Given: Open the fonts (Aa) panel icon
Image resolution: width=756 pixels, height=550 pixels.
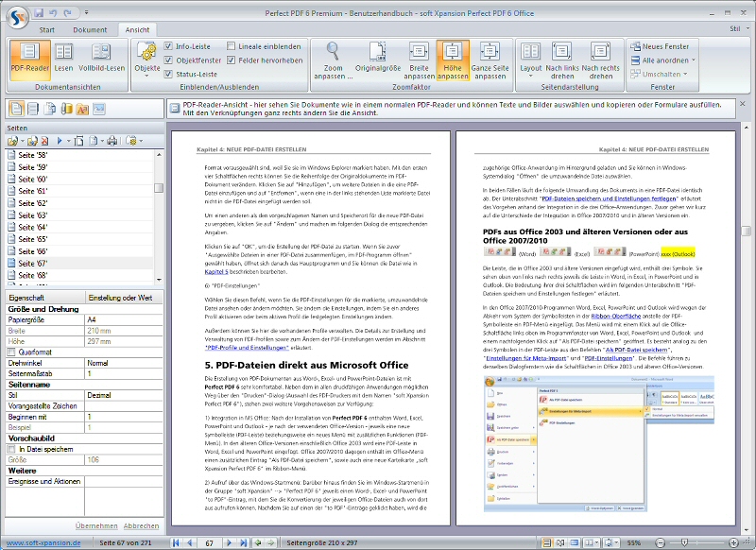Looking at the screenshot, I should 82,109.
